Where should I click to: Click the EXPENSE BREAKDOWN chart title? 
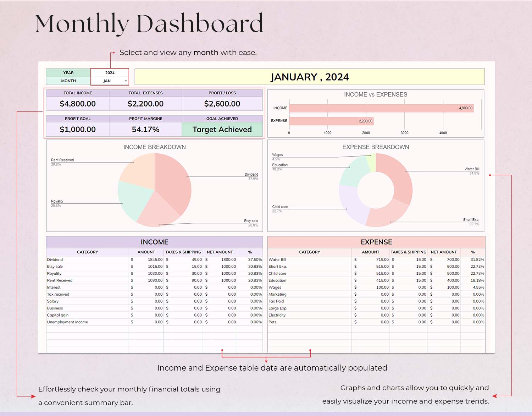coord(376,147)
